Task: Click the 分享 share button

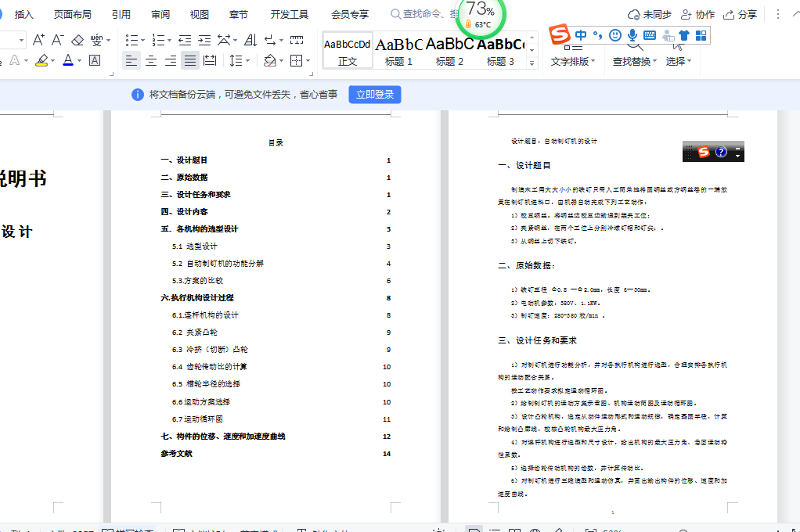Action: click(745, 14)
